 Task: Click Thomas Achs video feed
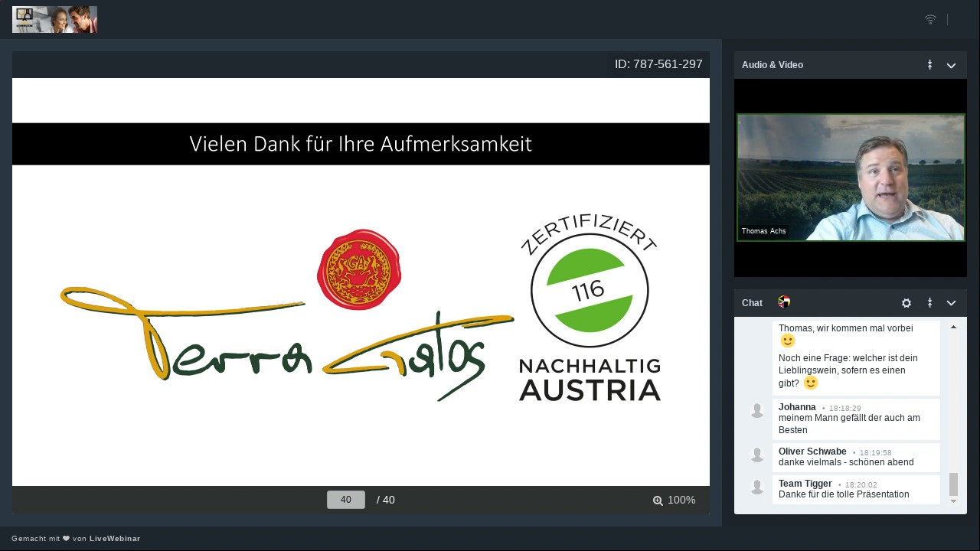[851, 178]
